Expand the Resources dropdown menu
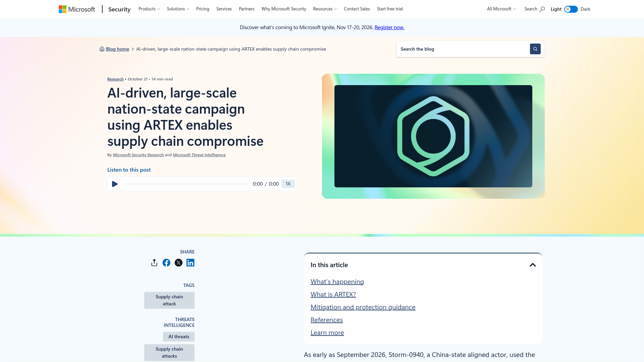Image resolution: width=644 pixels, height=362 pixels. click(x=325, y=9)
